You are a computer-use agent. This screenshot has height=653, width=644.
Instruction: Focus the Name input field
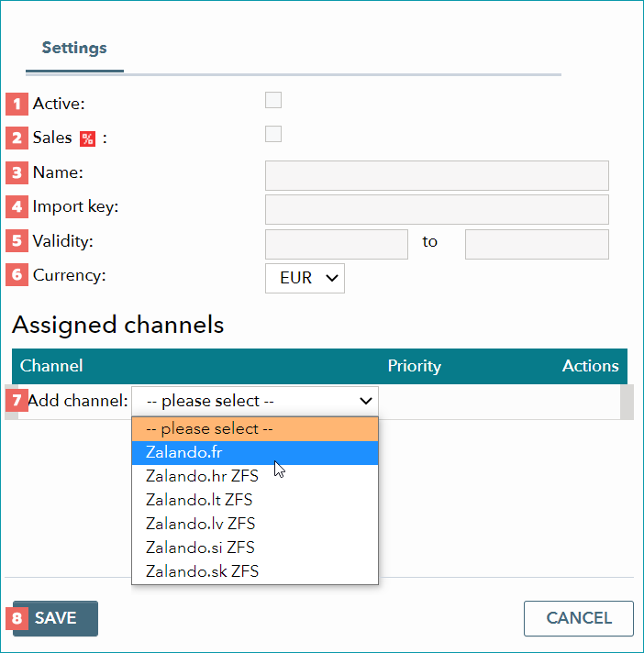click(x=437, y=175)
